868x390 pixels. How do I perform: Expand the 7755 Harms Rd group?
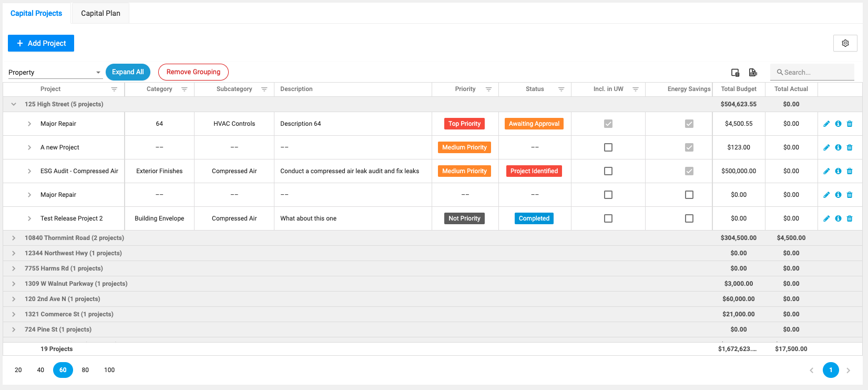coord(14,268)
